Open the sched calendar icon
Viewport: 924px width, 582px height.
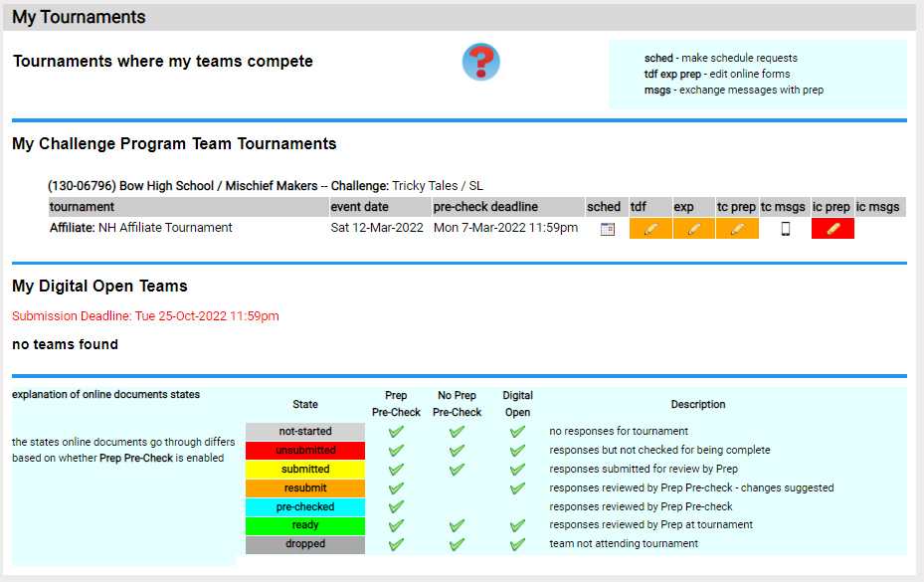click(607, 230)
